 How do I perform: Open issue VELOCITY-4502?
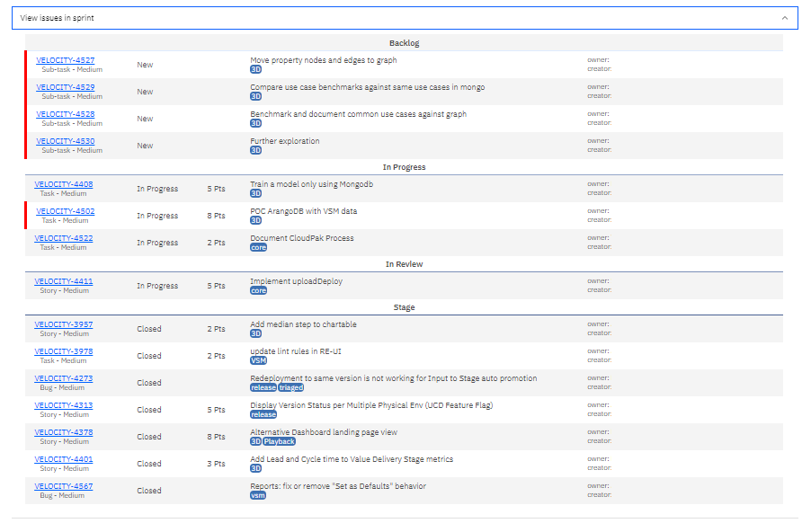click(65, 211)
